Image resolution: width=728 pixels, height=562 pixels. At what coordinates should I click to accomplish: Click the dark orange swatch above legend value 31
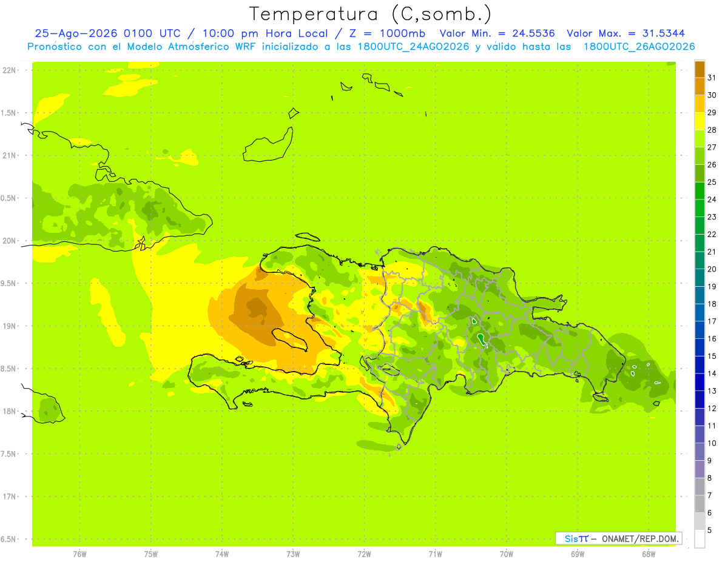tap(699, 69)
